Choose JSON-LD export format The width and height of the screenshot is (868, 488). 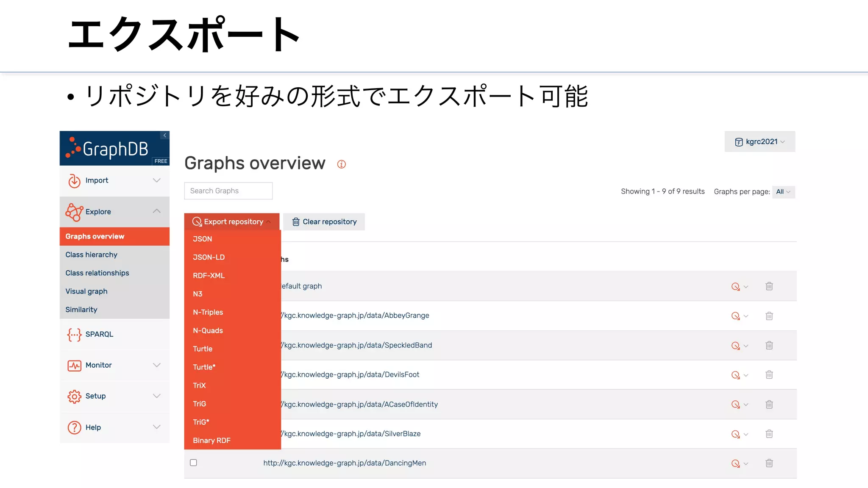pyautogui.click(x=232, y=257)
